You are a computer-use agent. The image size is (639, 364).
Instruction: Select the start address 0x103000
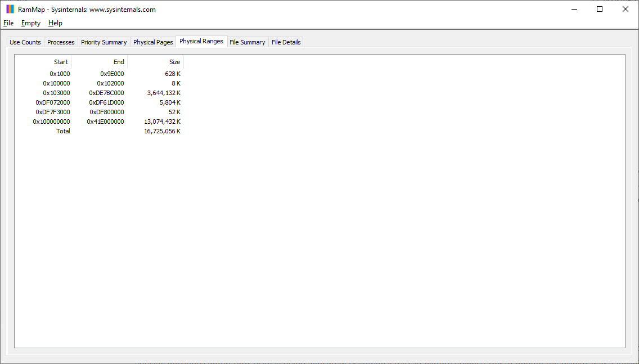pyautogui.click(x=57, y=93)
